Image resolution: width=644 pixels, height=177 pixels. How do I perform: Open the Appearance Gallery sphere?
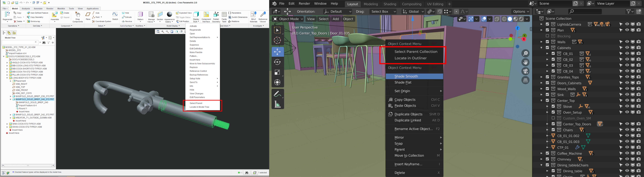[x=170, y=14]
